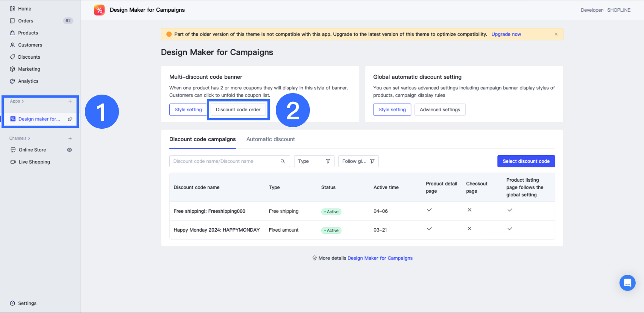Click the plus icon next to Apps
This screenshot has height=313, width=644.
pyautogui.click(x=70, y=101)
